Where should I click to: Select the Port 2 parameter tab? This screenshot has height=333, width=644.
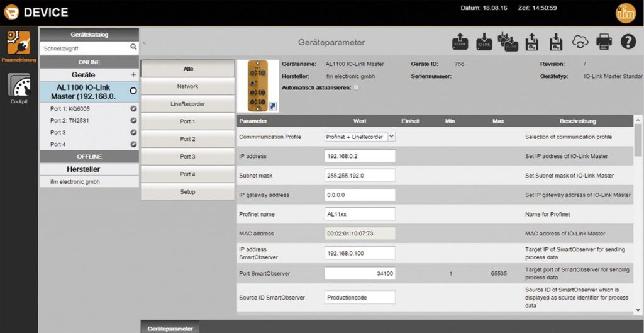[187, 139]
